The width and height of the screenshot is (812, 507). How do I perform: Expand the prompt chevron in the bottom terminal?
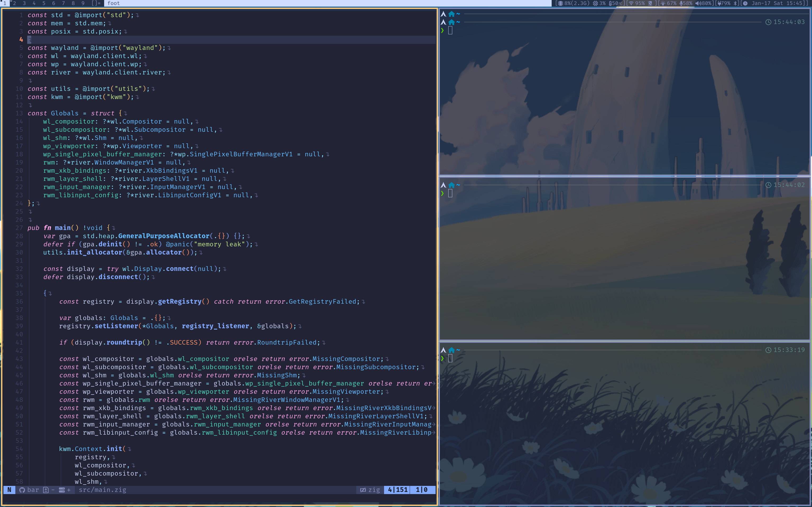pyautogui.click(x=443, y=358)
